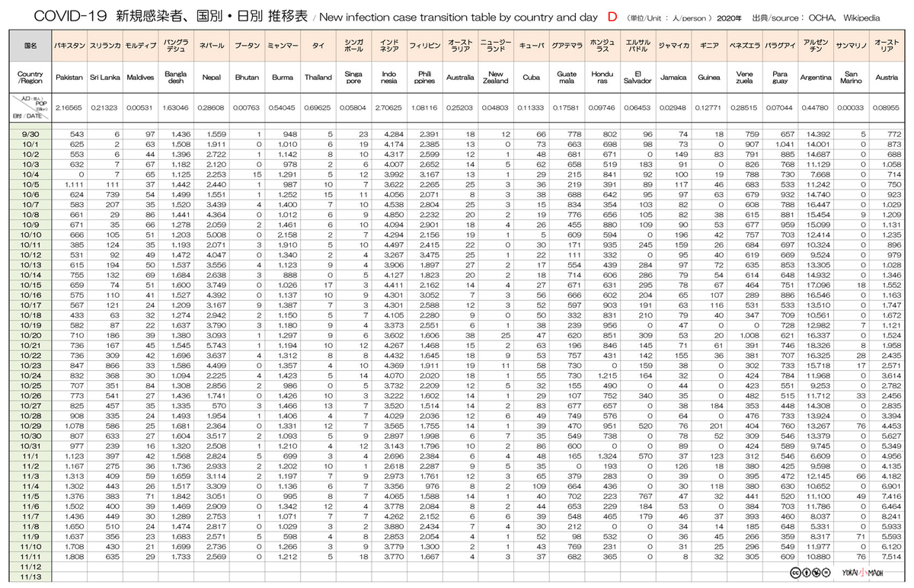Click the Pakistan column header

pos(69,78)
